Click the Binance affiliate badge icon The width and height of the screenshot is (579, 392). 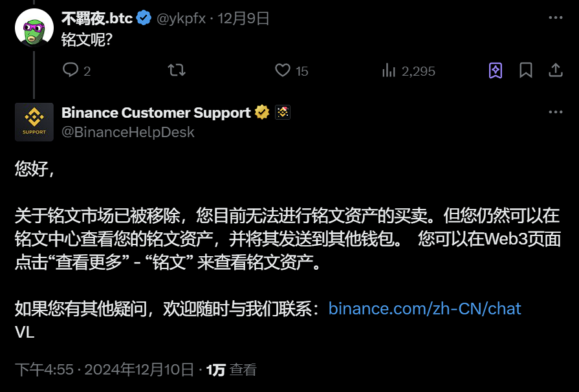[283, 113]
